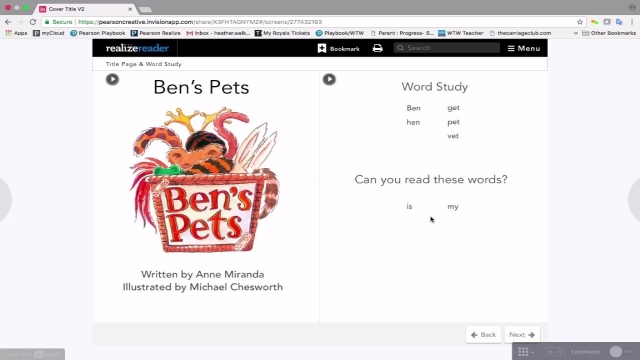Viewport: 640px width, 360px height.
Task: Click the Secure lock indicator
Action: [58, 22]
